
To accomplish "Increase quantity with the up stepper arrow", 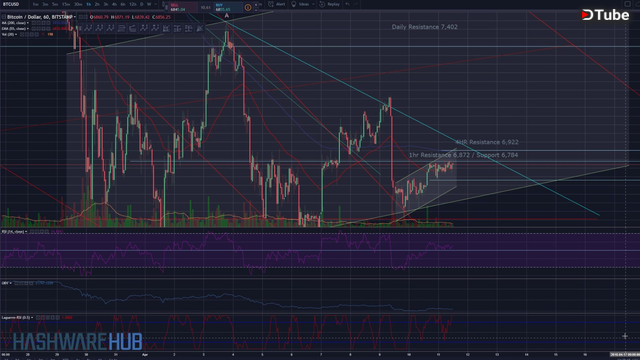I will (256, 4).
